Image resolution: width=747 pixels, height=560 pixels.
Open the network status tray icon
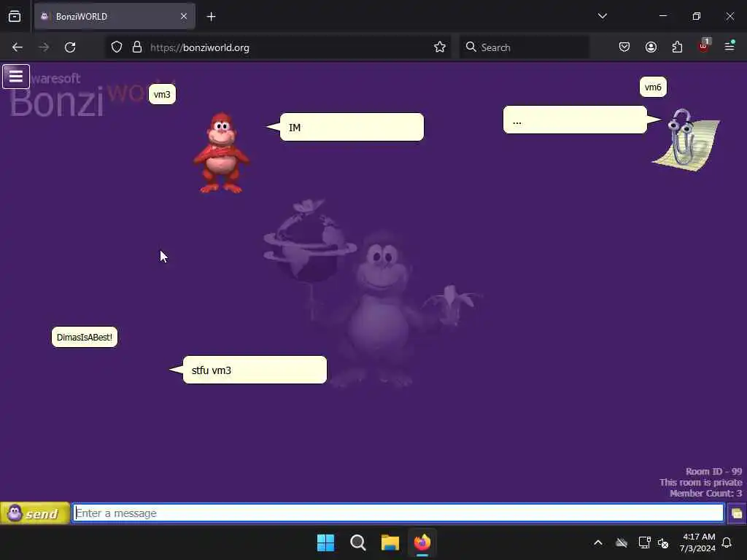[x=644, y=542]
